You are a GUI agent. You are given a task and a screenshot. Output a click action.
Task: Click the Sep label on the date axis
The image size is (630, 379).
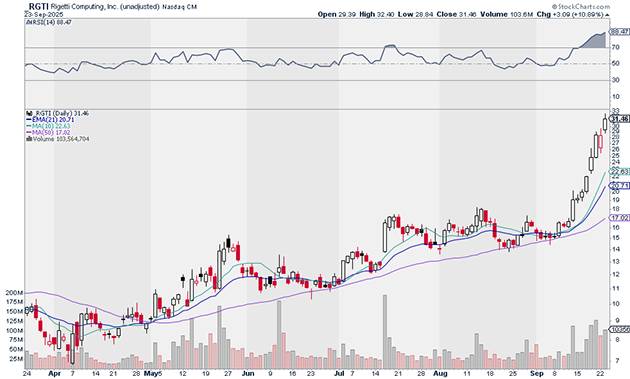[x=537, y=374]
